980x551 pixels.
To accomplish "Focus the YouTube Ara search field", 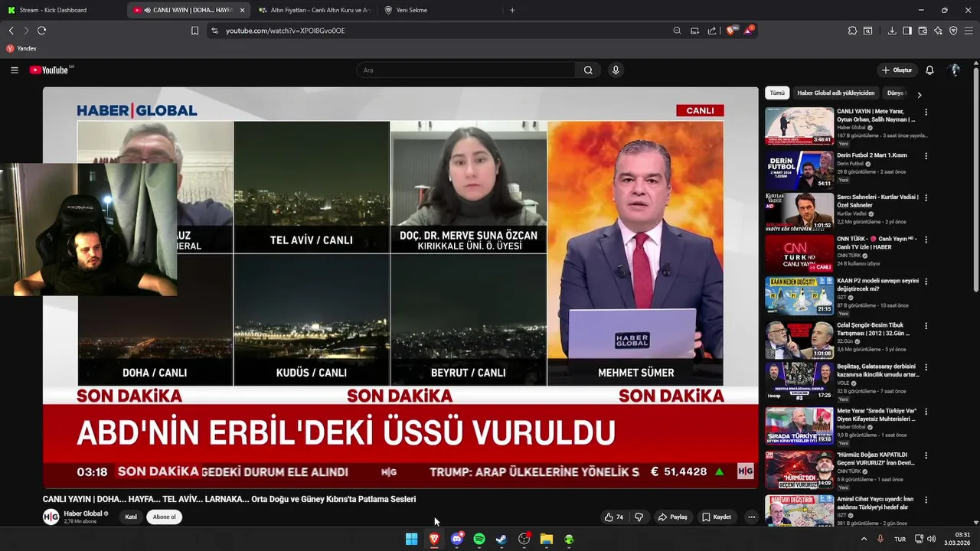I will click(465, 70).
